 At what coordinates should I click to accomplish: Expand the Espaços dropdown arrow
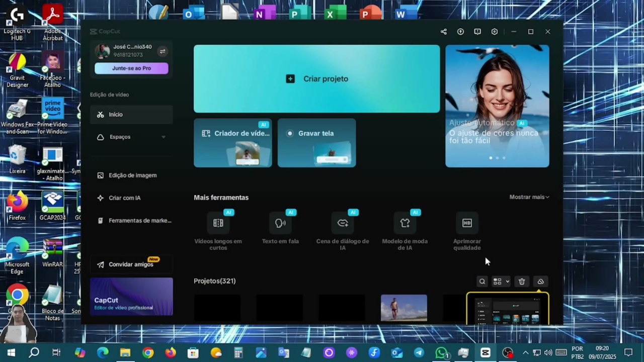coord(163,137)
